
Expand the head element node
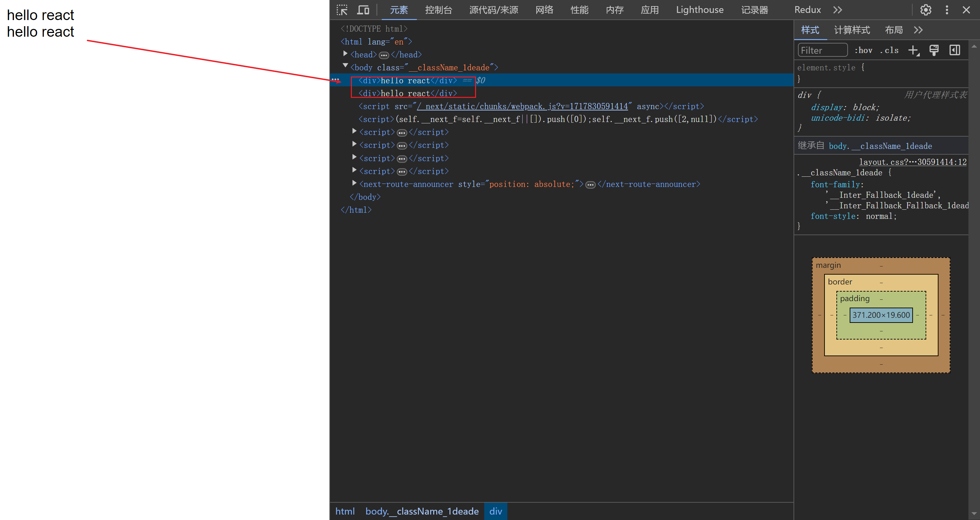pos(345,54)
